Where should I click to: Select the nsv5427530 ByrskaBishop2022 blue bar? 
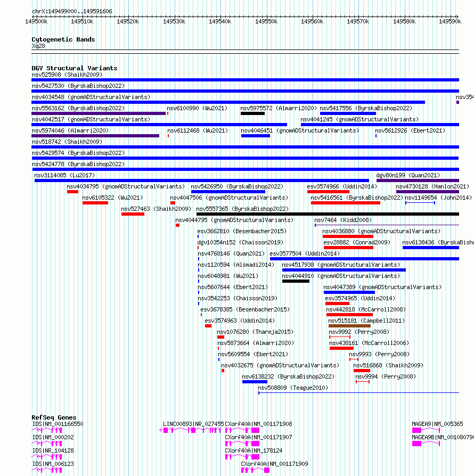(x=245, y=91)
